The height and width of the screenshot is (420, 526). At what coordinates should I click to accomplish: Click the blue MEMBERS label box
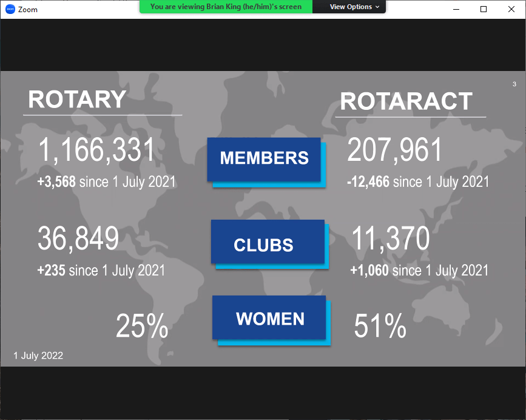[264, 158]
